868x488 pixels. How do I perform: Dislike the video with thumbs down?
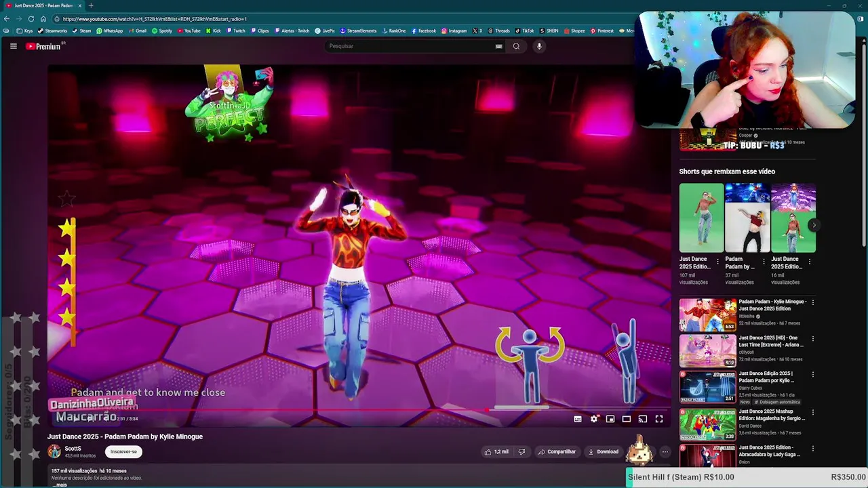coord(521,451)
